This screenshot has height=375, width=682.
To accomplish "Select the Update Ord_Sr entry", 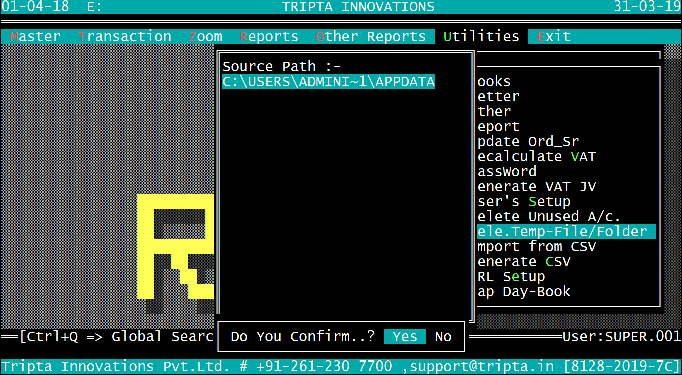I will pos(528,142).
